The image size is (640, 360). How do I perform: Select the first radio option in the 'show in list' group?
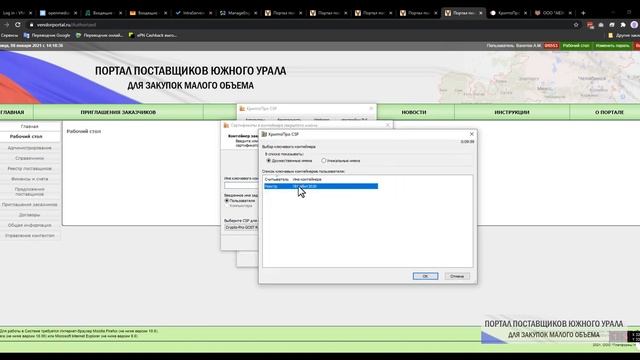pos(269,161)
